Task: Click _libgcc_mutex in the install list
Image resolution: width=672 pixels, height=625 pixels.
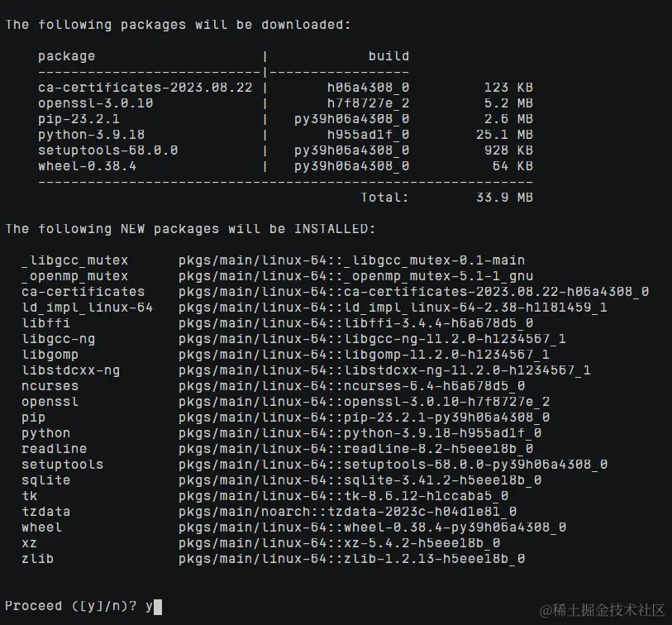Action: (75, 260)
